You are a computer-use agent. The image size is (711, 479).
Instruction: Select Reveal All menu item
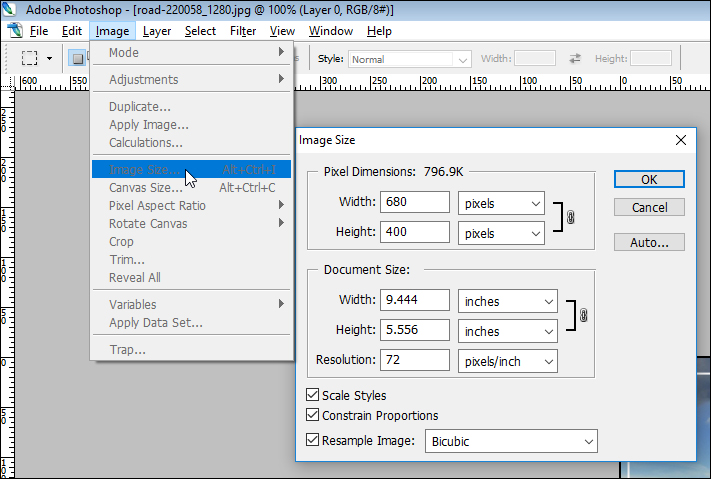[191, 277]
